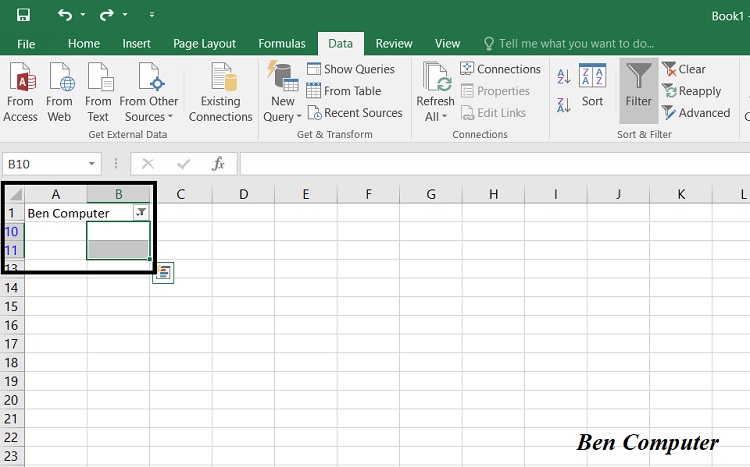750x467 pixels.
Task: Click the Redo arrow icon
Action: (106, 15)
